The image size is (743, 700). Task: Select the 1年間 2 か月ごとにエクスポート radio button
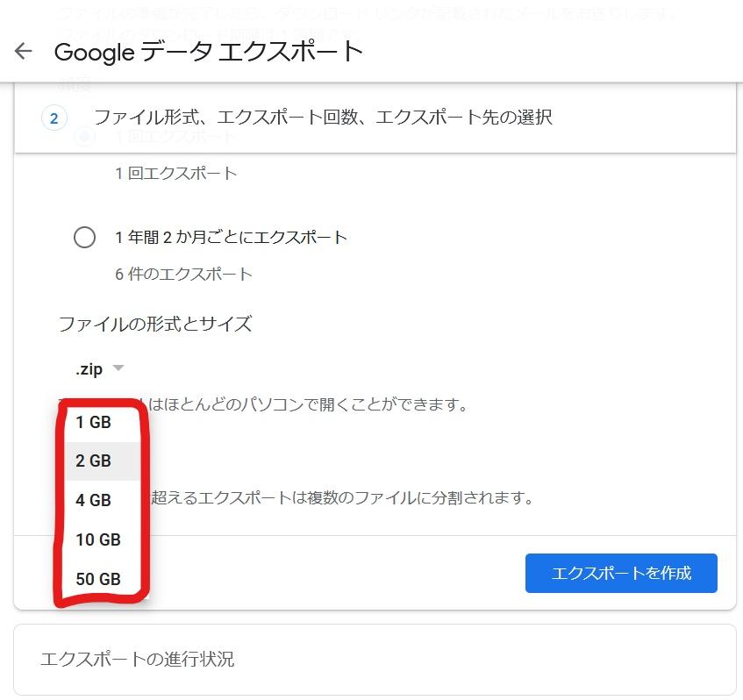point(84,237)
